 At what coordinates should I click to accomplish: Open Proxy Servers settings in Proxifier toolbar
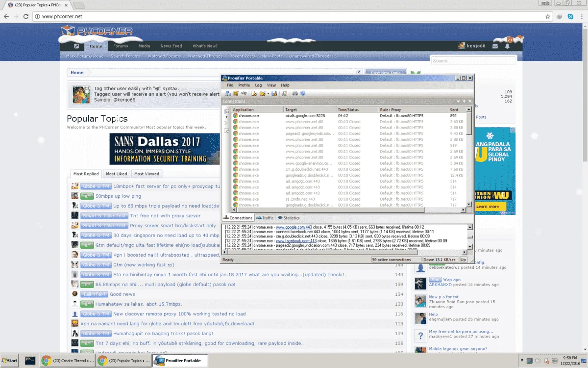pos(228,93)
